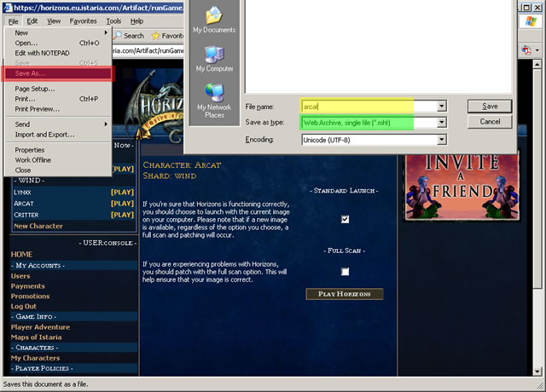546x392 pixels.
Task: Click the New Character link
Action: 38,226
